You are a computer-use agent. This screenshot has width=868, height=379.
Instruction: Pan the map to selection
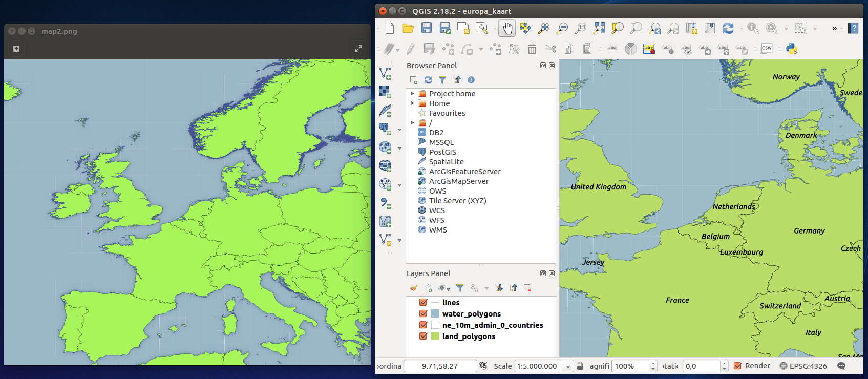(525, 28)
